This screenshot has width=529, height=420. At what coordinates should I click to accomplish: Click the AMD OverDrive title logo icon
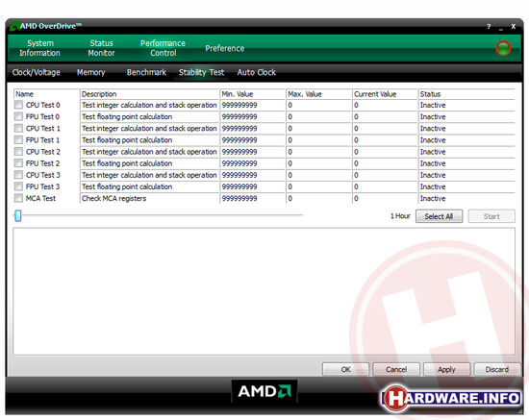coord(13,26)
